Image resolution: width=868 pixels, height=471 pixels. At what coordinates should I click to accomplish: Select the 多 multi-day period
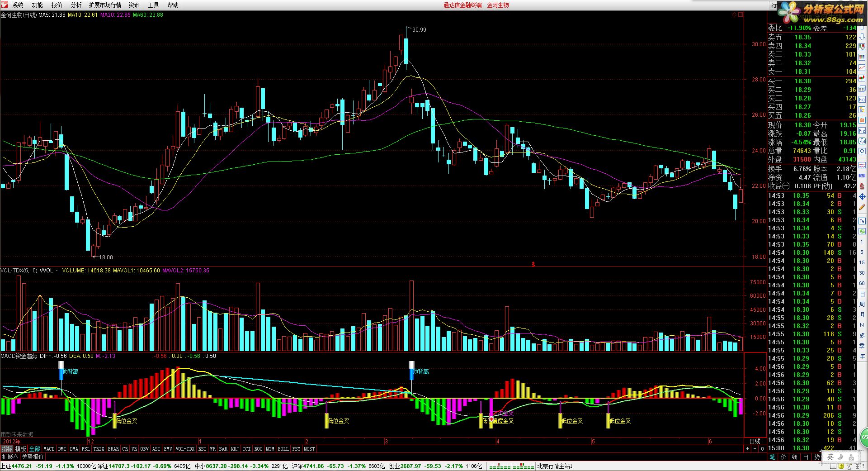(x=862, y=335)
